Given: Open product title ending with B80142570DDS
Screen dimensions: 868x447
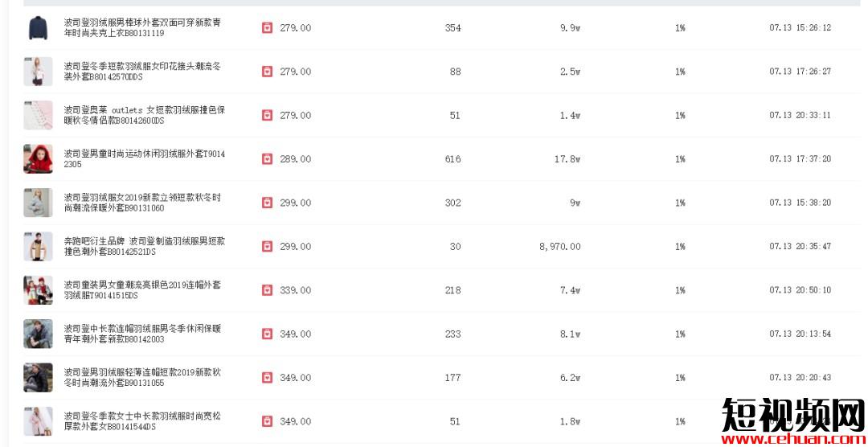Looking at the screenshot, I should tap(142, 72).
